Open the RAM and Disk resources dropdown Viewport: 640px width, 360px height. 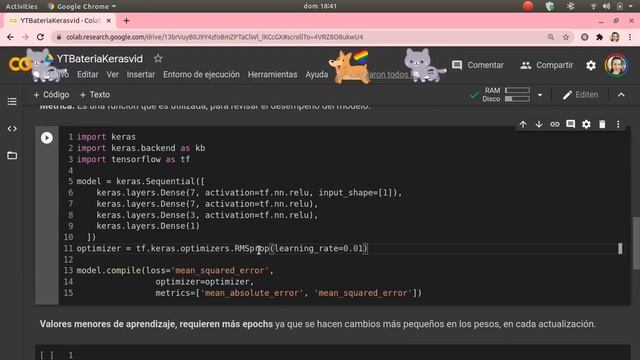[x=540, y=95]
